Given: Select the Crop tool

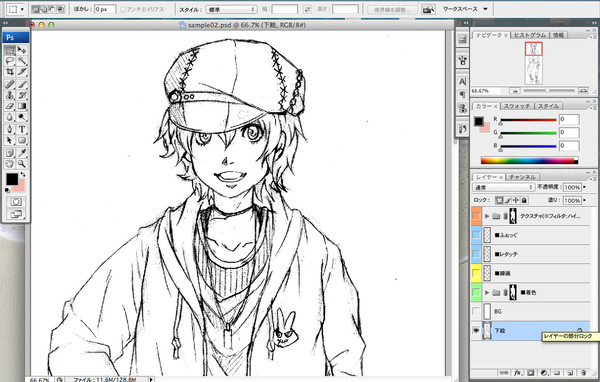Looking at the screenshot, I should (10, 72).
